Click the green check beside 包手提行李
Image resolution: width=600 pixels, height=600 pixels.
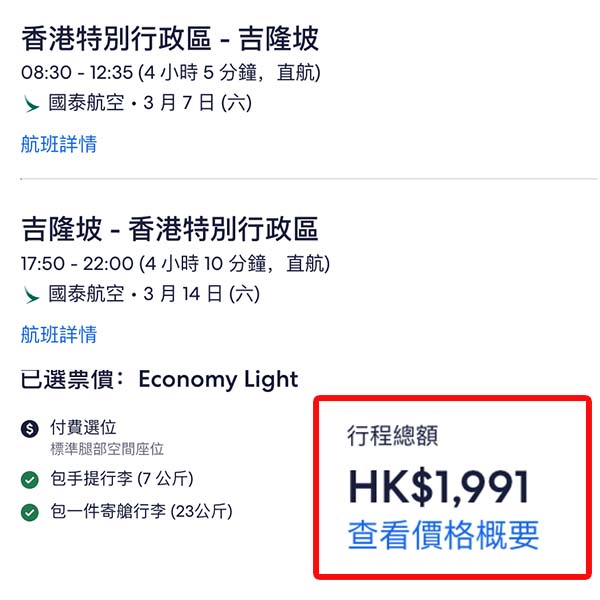pos(30,480)
